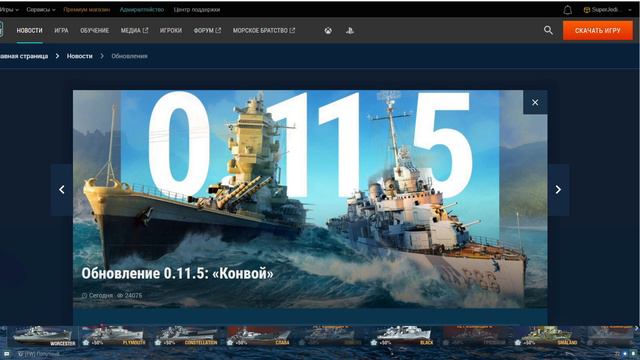
Task: Click the 0.11.5 update banner image
Action: point(310,199)
